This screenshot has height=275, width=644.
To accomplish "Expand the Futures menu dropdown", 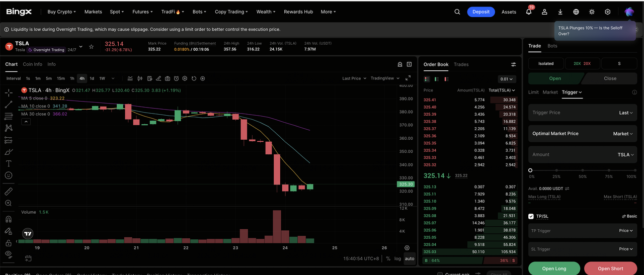I will 142,12.
